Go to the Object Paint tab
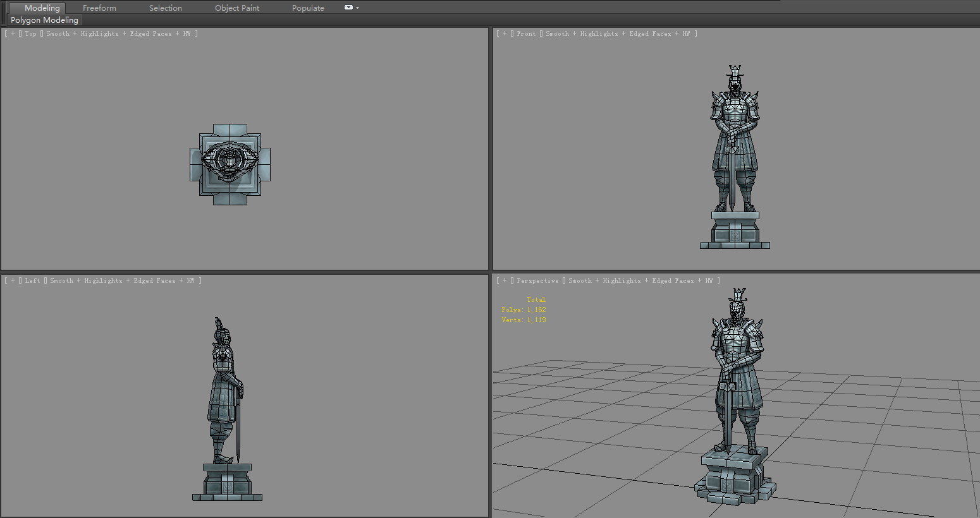Screen dimensions: 980x518 [237, 8]
